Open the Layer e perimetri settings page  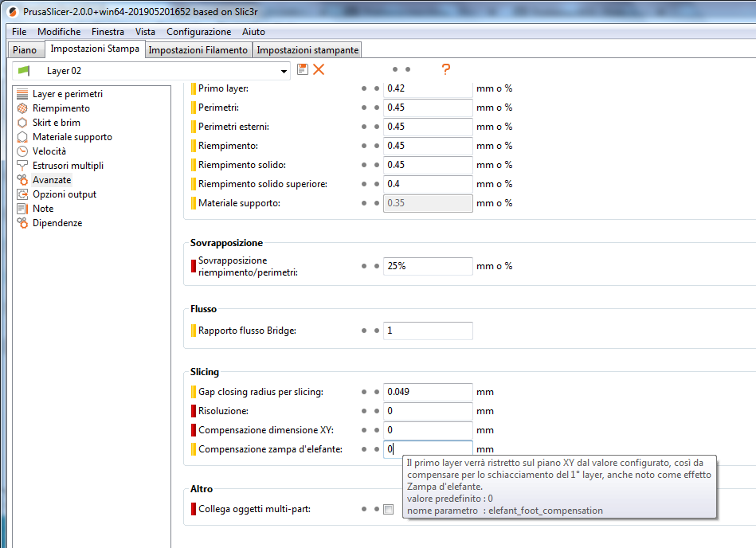click(x=67, y=94)
